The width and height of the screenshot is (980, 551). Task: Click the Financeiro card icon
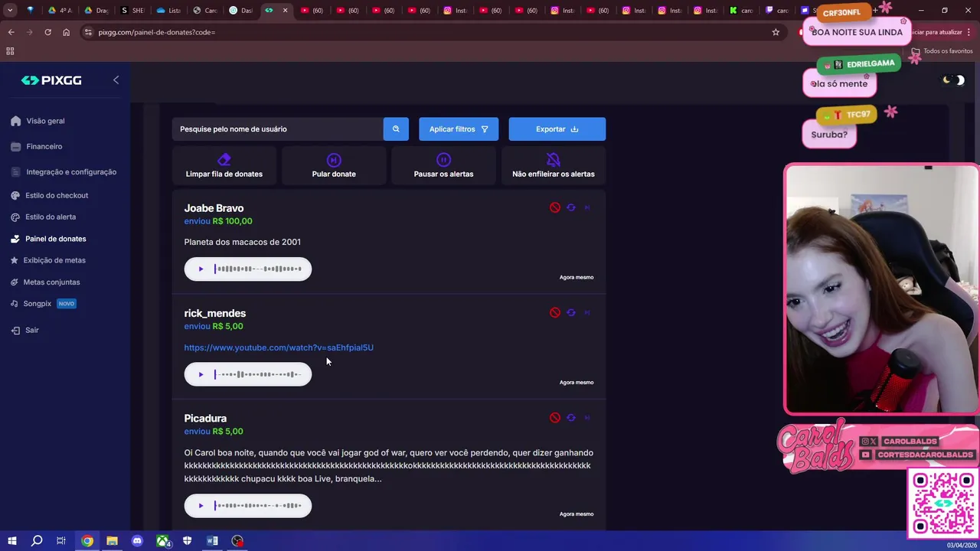(x=15, y=146)
